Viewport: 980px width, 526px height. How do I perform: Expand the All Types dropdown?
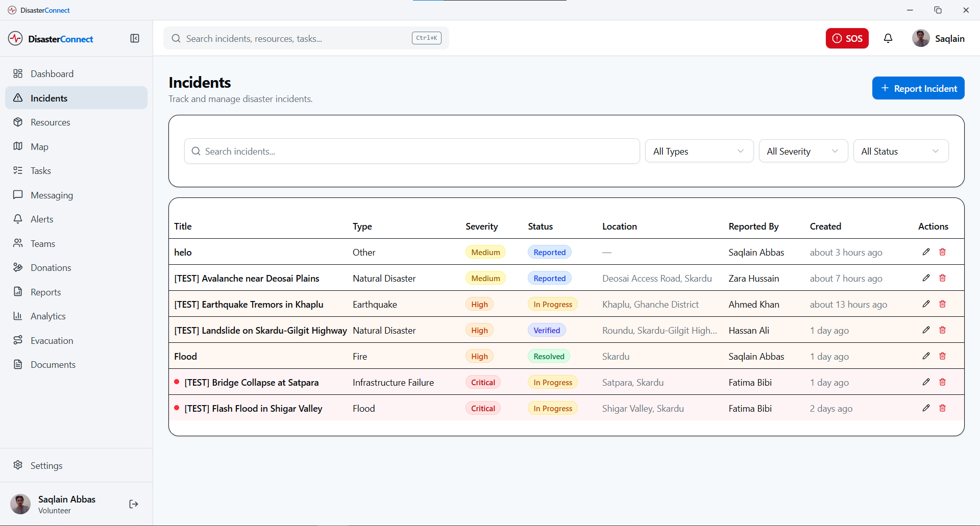[x=699, y=152]
